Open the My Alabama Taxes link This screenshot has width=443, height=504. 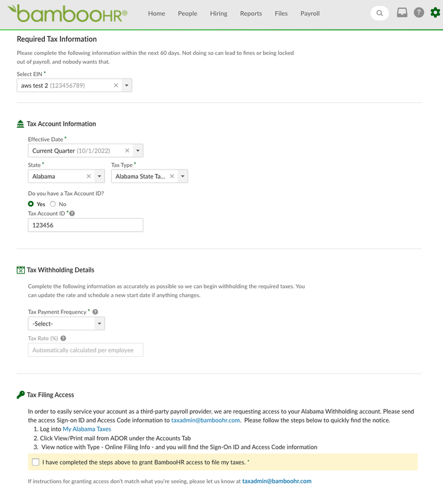tap(87, 429)
